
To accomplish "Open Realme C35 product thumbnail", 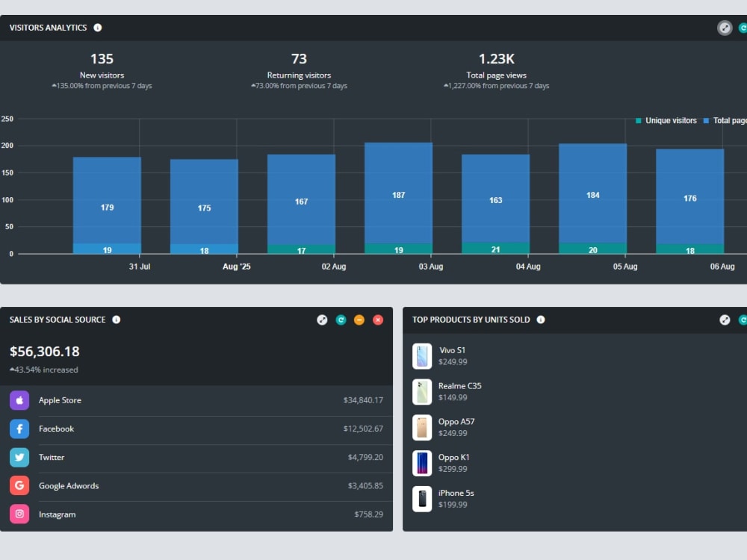I will pyautogui.click(x=422, y=392).
